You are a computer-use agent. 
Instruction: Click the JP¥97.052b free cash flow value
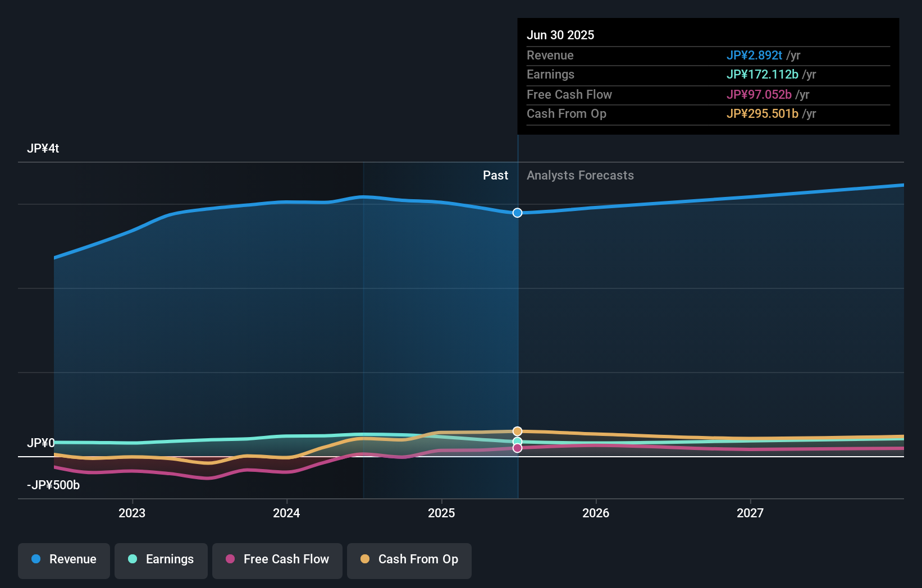point(759,94)
